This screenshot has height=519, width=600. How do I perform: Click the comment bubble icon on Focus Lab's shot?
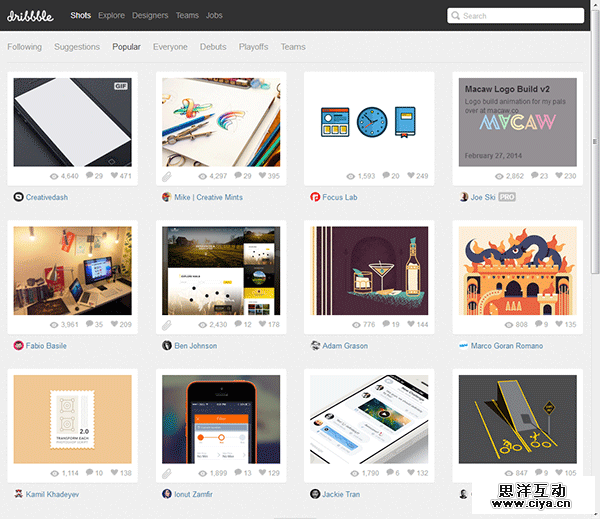click(x=384, y=176)
